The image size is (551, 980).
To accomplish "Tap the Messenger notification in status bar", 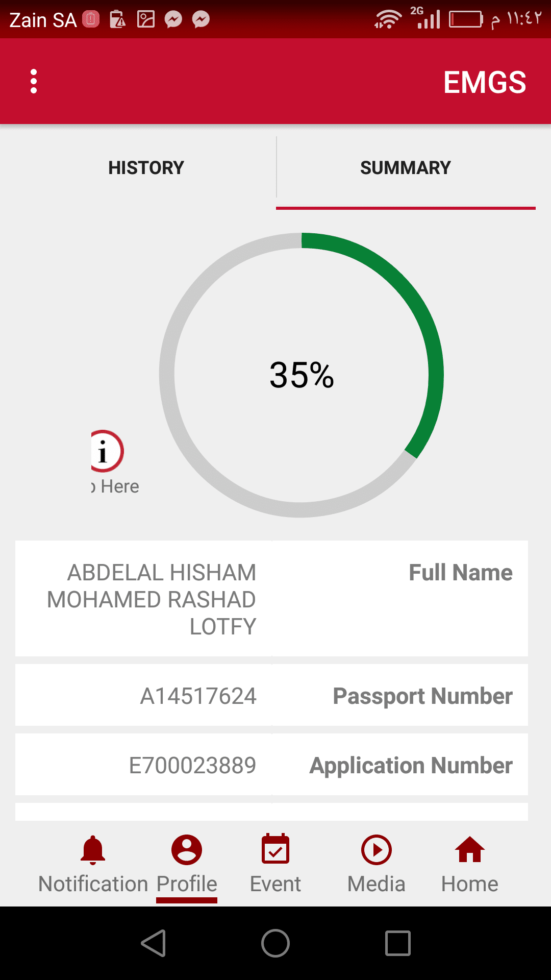I will tap(173, 20).
